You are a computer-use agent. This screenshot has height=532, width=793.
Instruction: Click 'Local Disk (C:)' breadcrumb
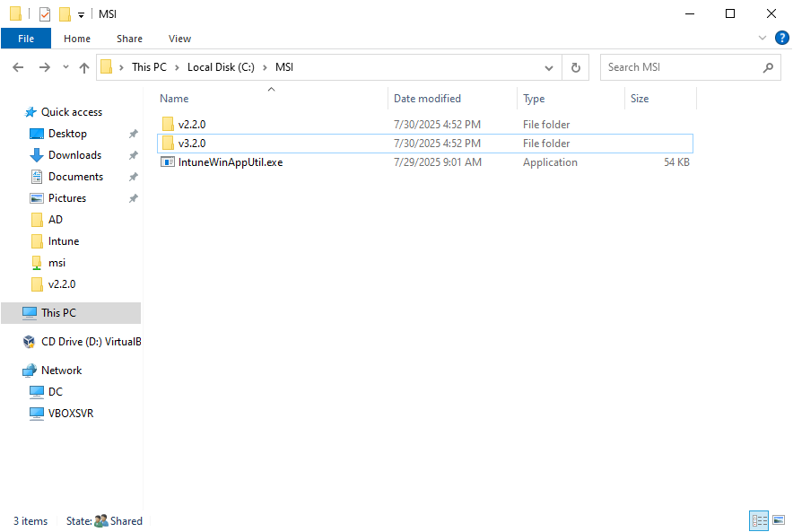click(x=221, y=67)
